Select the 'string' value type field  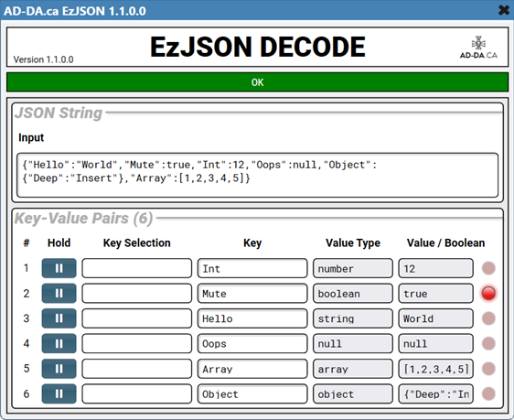coord(353,318)
